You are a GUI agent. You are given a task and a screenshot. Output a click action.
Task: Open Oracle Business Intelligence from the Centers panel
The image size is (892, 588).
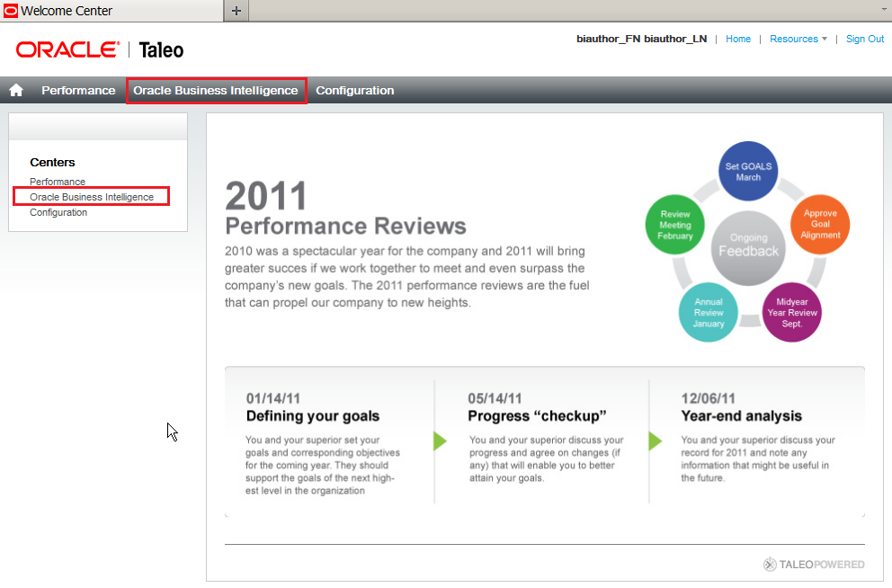click(x=92, y=197)
